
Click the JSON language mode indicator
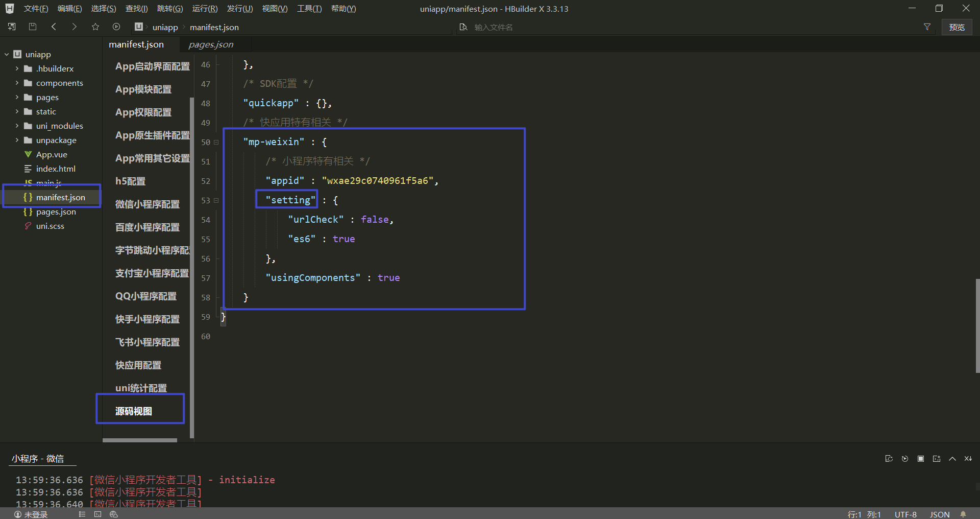[x=940, y=514]
